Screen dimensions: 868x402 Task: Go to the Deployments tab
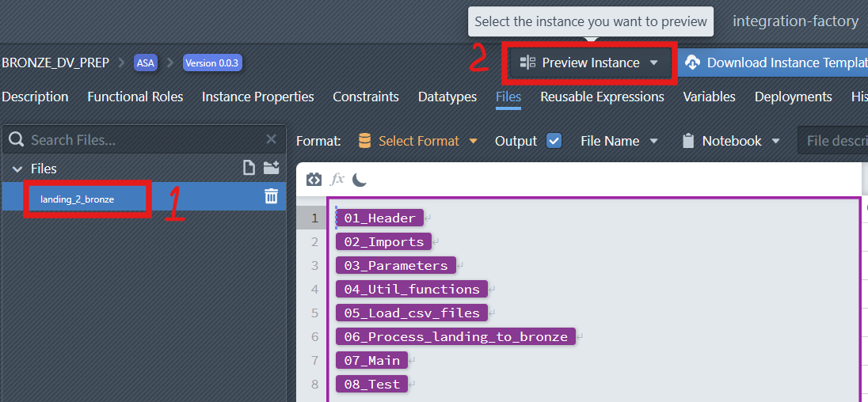(793, 97)
